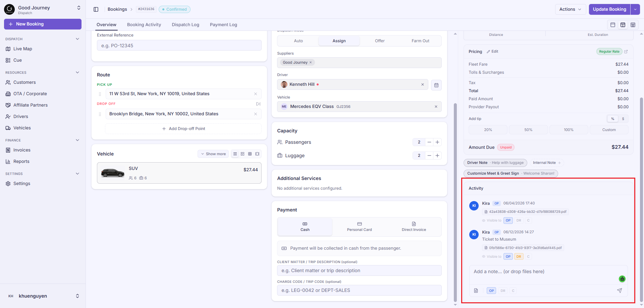The width and height of the screenshot is (644, 308).
Task: Expand vehicle list with Show more
Action: point(213,154)
